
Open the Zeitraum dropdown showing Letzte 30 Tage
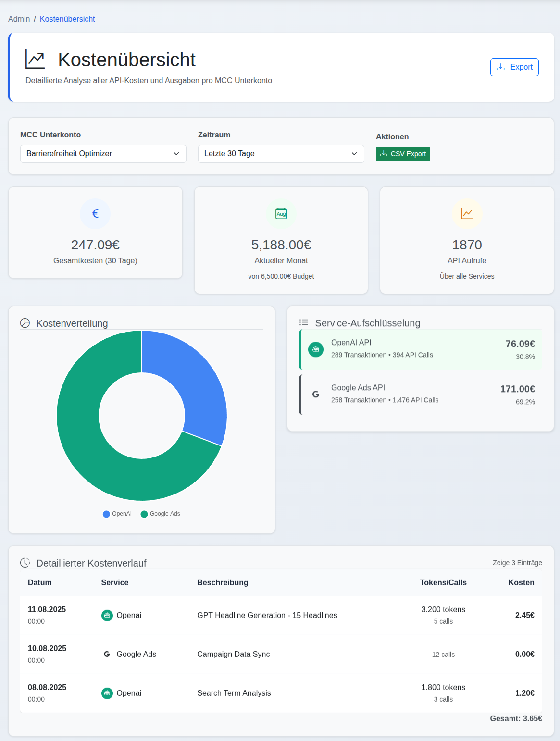tap(281, 153)
